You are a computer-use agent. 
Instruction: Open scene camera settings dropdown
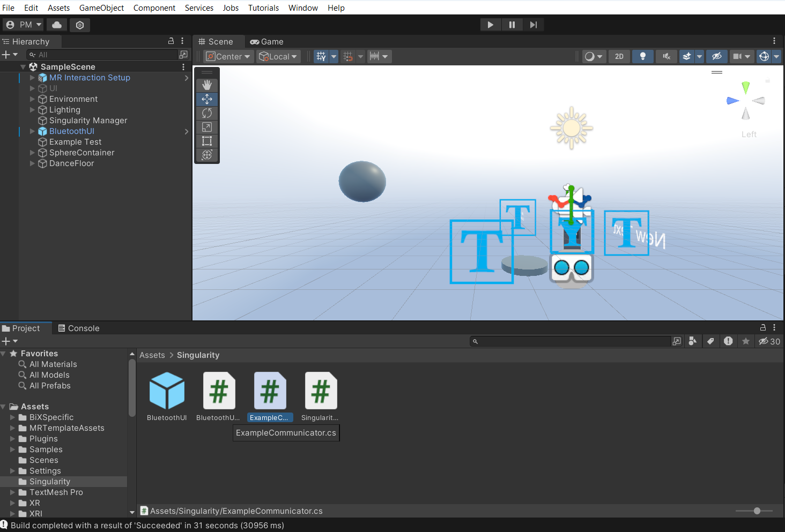tap(742, 56)
